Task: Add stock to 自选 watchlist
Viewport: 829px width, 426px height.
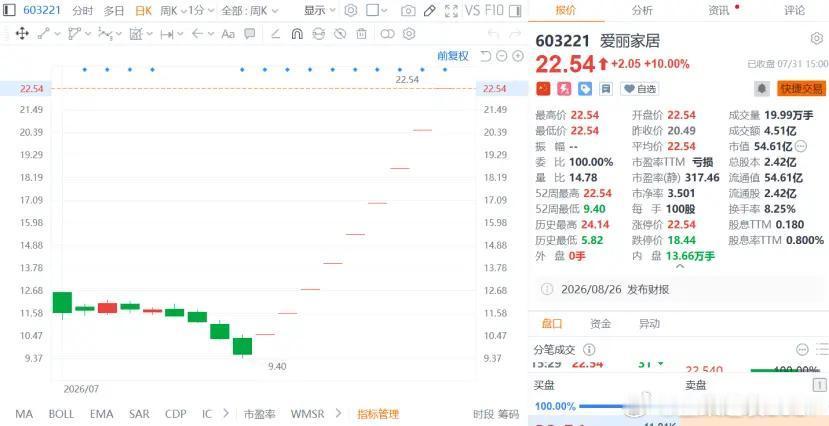Action: pos(640,89)
